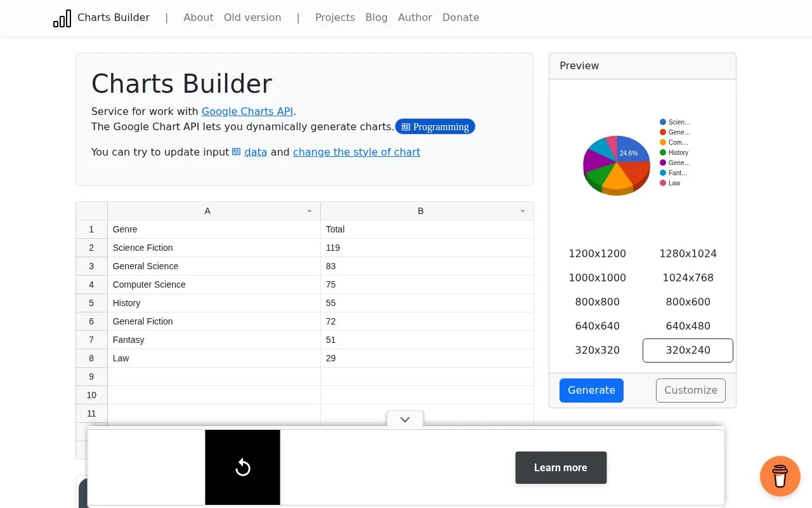Select the 'Science Fiction' cell

click(x=214, y=248)
